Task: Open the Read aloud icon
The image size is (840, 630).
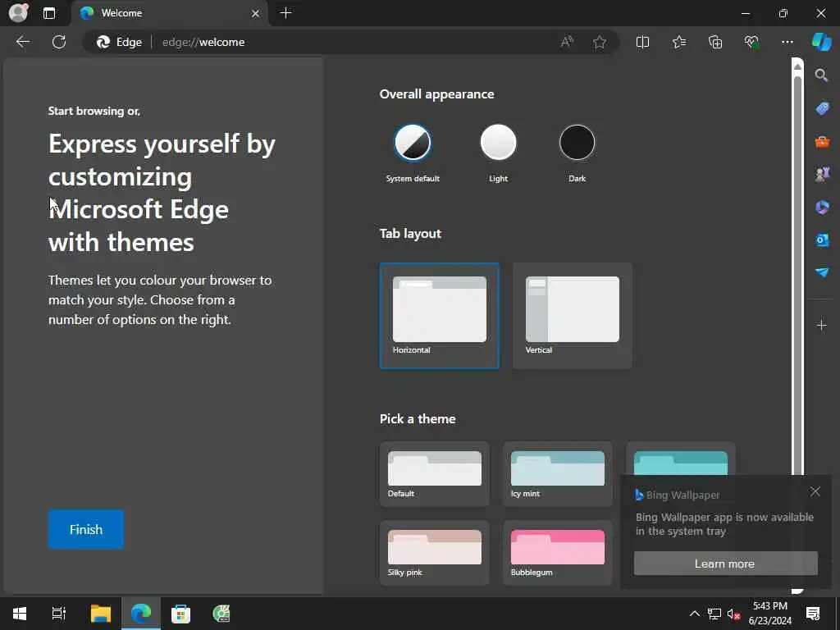Action: [567, 42]
